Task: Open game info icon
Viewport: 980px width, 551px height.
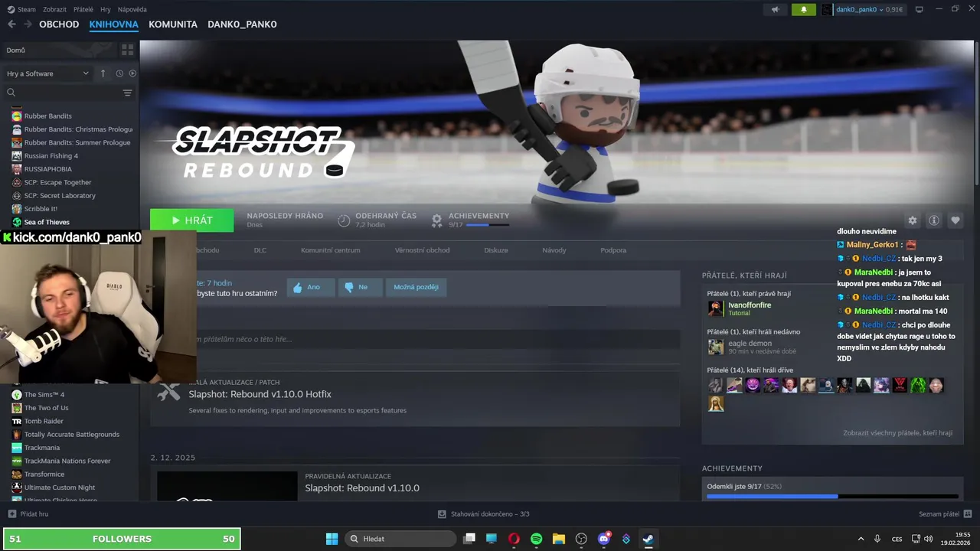Action: (934, 220)
